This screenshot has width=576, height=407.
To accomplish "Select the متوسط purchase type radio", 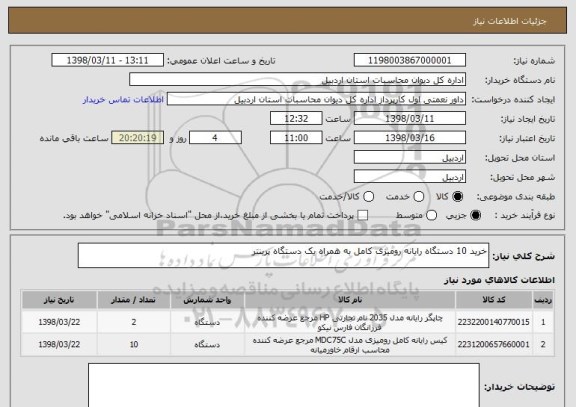I will [431, 215].
